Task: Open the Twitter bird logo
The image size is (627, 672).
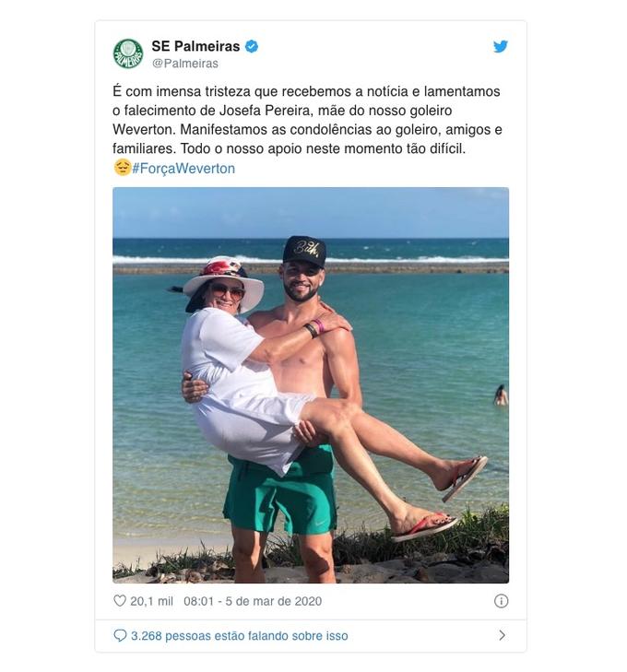Action: pyautogui.click(x=500, y=46)
